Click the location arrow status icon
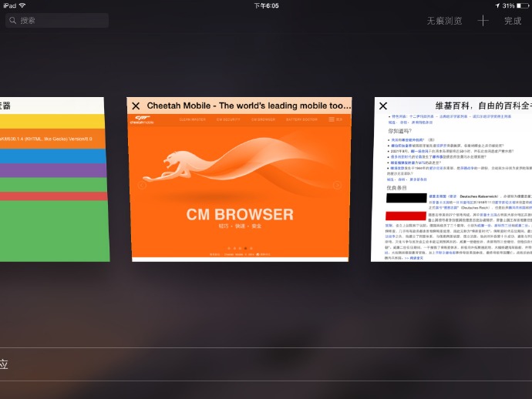532x399 pixels. (497, 5)
